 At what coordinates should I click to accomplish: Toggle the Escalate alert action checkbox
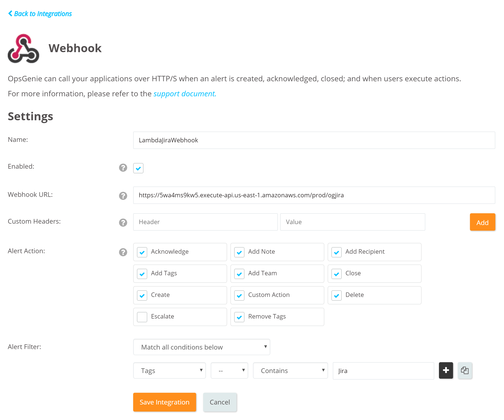click(142, 317)
